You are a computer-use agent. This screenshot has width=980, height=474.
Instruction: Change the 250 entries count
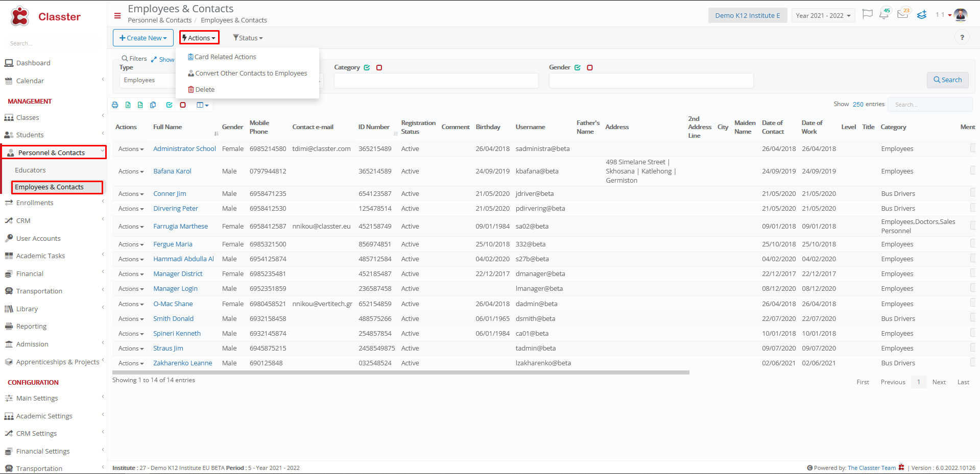858,104
